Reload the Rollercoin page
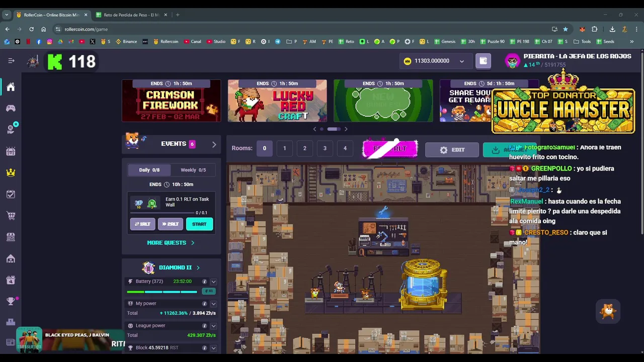 click(x=31, y=29)
